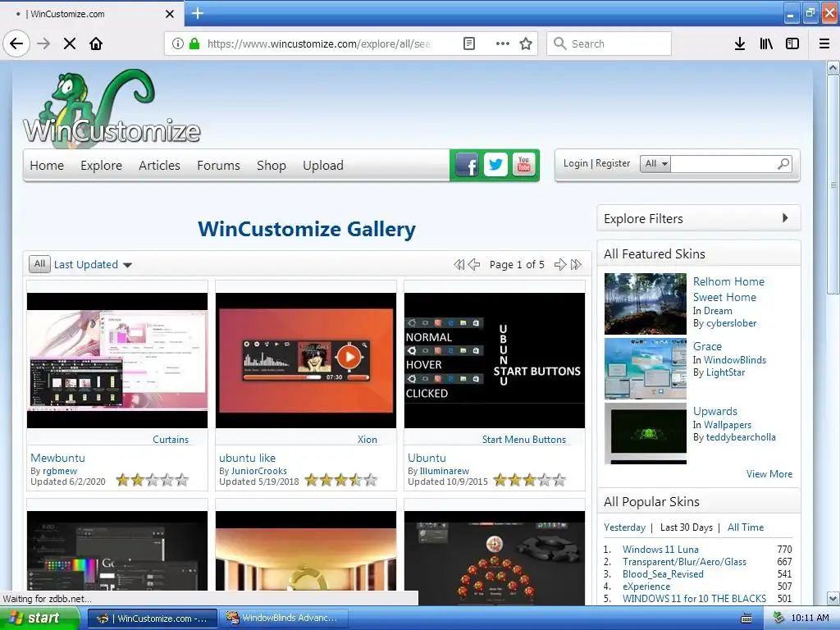Click in the site search input field
840x630 pixels.
click(x=724, y=163)
